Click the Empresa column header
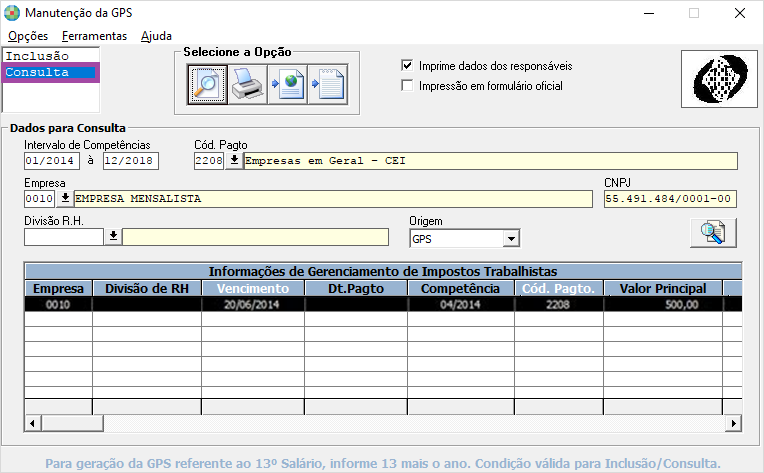 click(x=58, y=288)
